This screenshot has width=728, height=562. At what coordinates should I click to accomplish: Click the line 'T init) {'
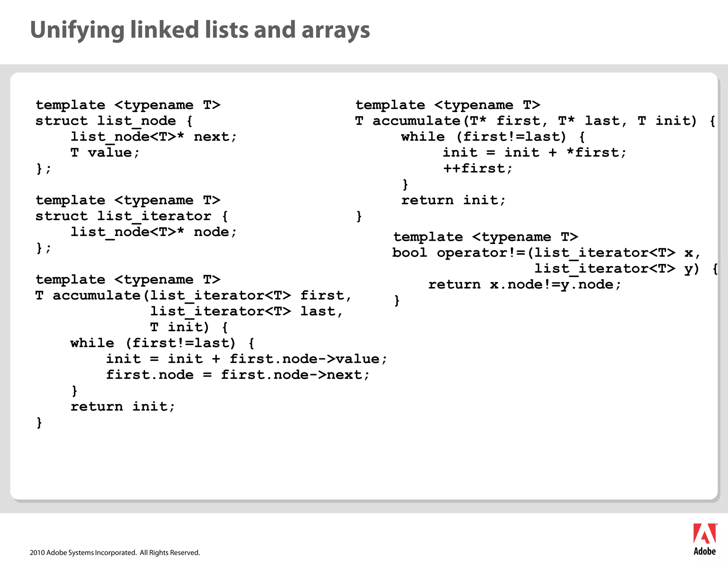189,327
